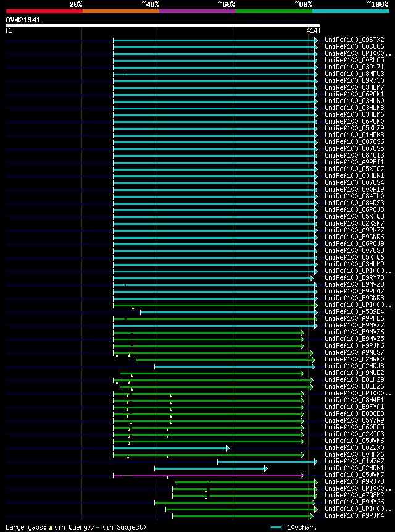Open hit UniRef100_C0SUC5
This screenshot has height=532, width=395.
coord(354,60)
